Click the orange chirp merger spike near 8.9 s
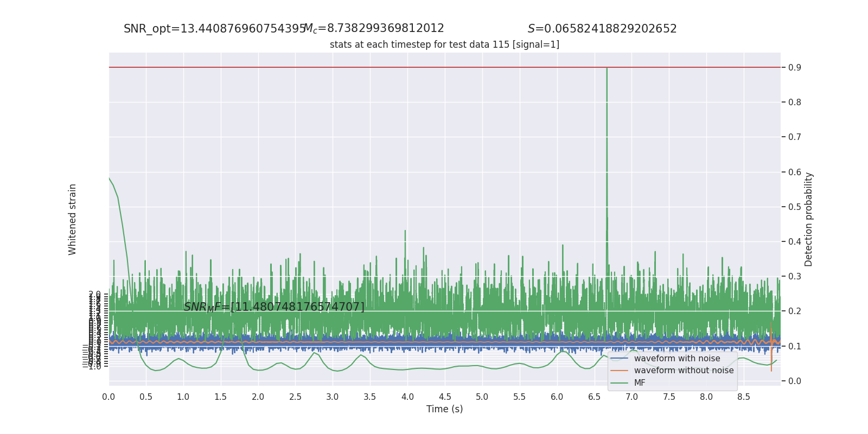868x434 pixels. [771, 346]
